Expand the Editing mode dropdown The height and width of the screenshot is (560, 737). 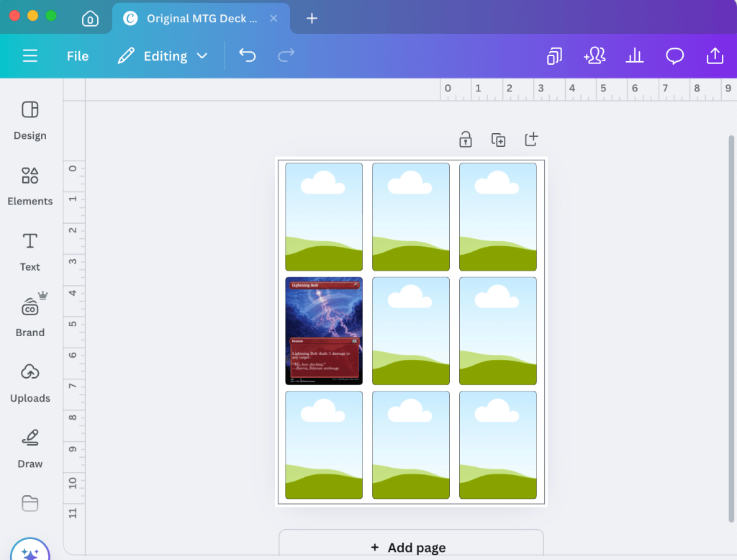163,56
